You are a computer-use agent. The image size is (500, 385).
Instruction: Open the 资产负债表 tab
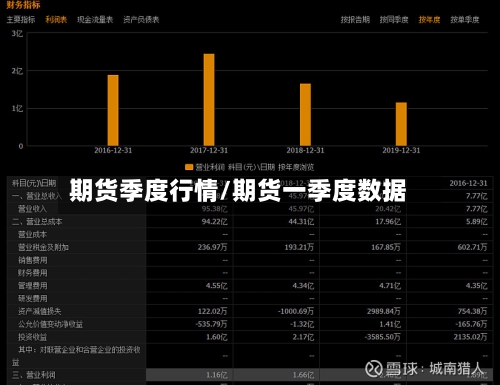pos(141,20)
